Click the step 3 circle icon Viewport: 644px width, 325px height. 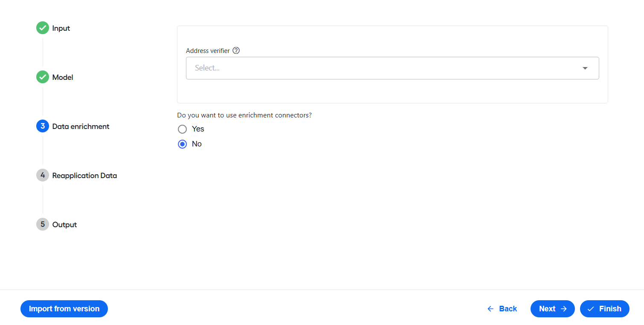point(43,126)
